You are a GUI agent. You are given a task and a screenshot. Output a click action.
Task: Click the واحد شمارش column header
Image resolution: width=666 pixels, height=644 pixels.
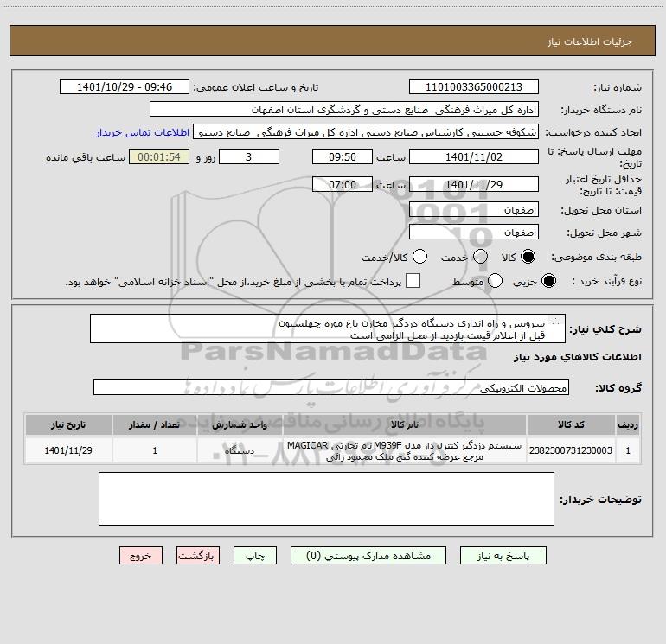240,424
